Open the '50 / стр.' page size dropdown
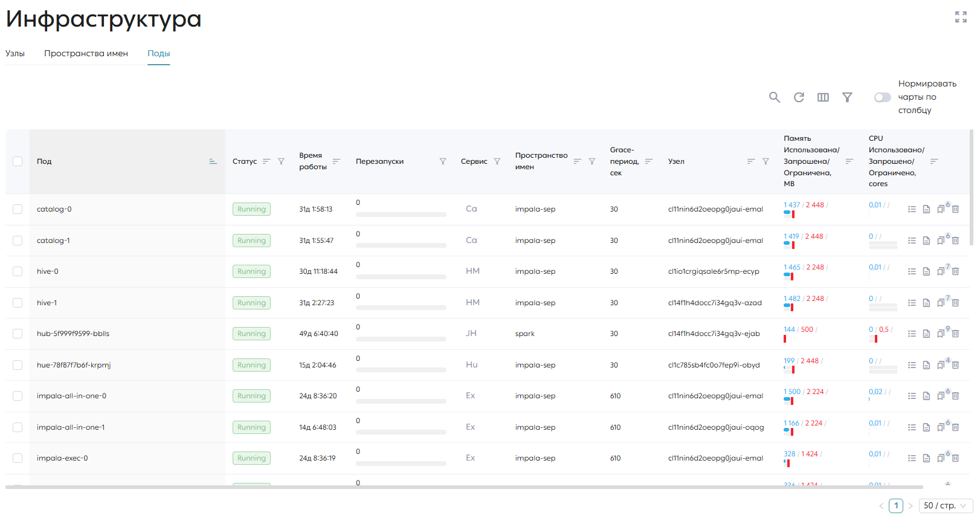 [x=946, y=506]
